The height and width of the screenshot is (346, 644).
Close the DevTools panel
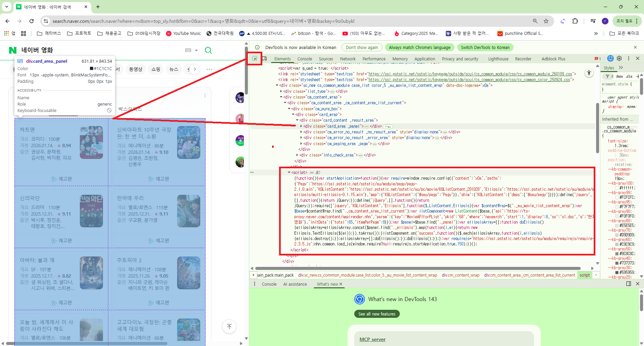click(x=638, y=58)
